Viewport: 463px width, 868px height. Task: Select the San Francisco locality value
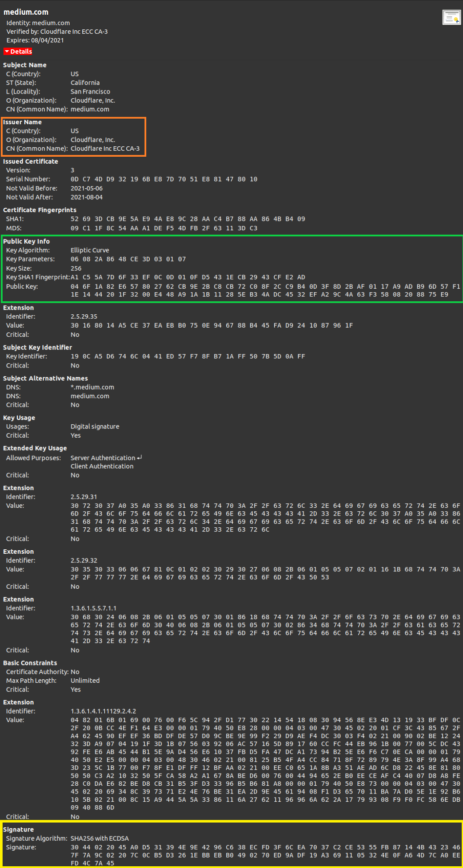tap(90, 92)
